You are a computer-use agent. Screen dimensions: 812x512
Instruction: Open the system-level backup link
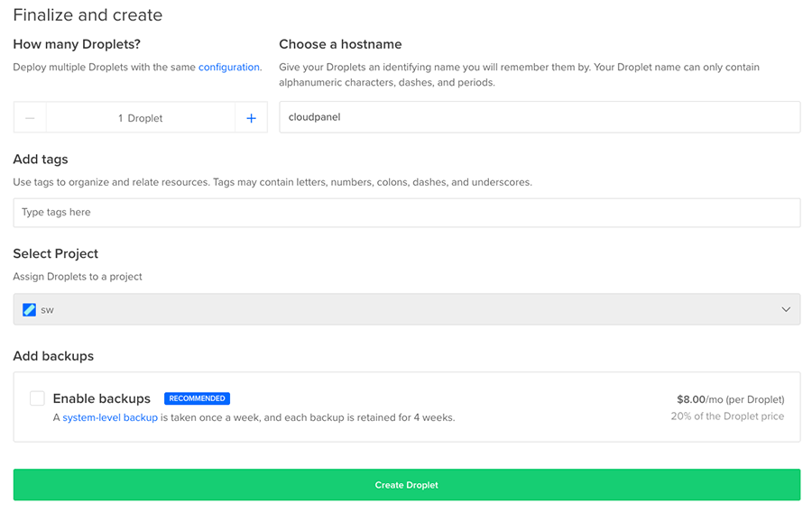110,417
